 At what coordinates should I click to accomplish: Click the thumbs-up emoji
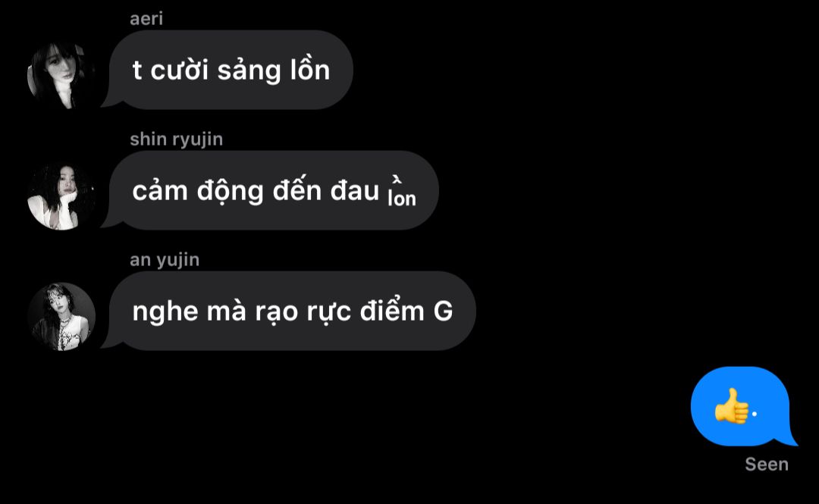coord(731,405)
